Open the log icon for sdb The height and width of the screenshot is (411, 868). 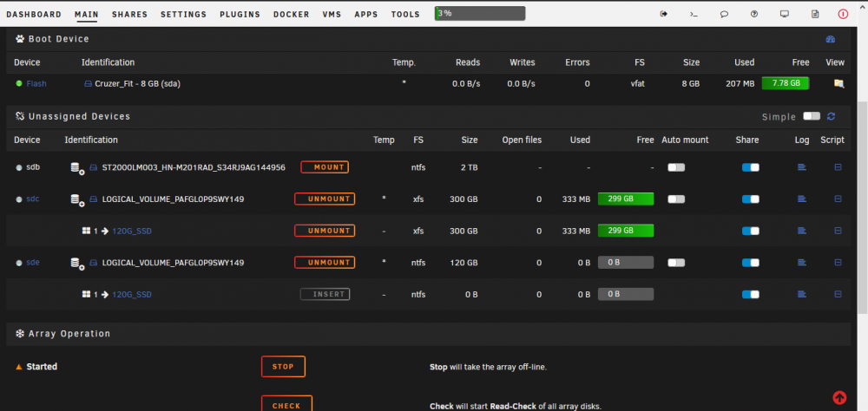[x=801, y=167]
